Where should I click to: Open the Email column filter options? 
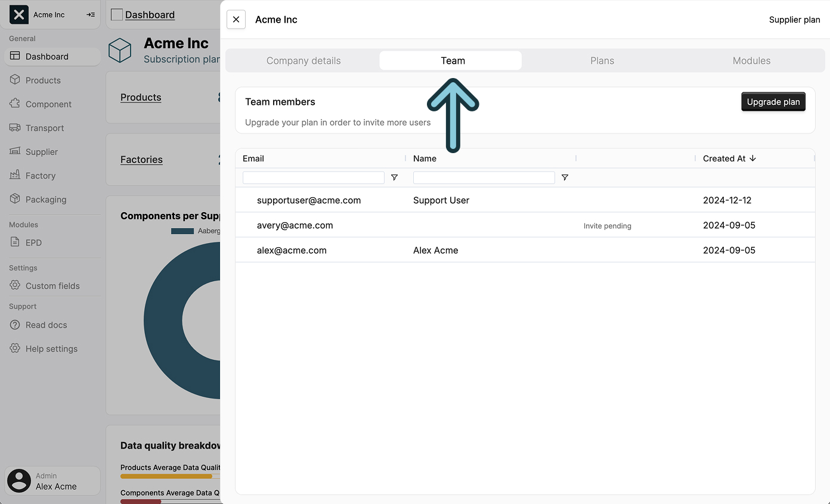pos(394,178)
